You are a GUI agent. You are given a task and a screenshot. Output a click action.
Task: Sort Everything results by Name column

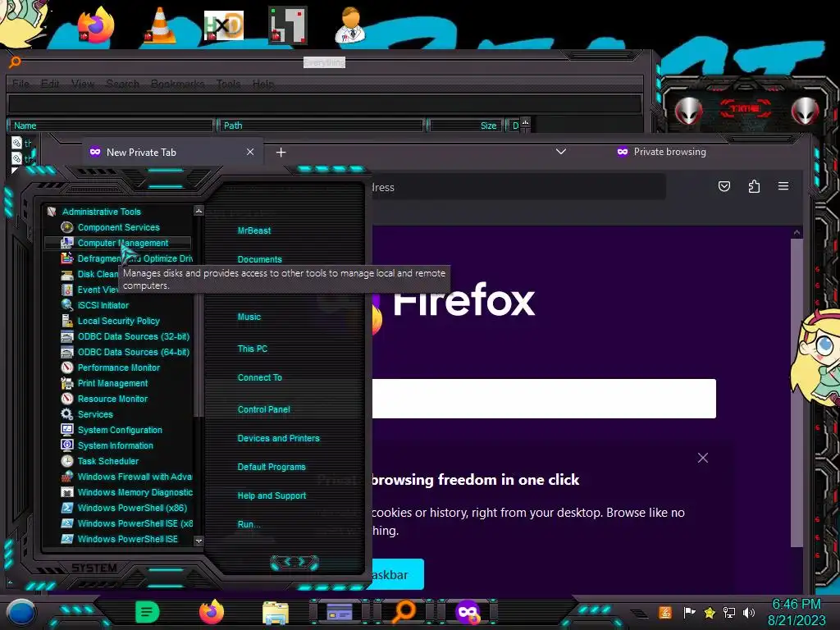pos(111,126)
